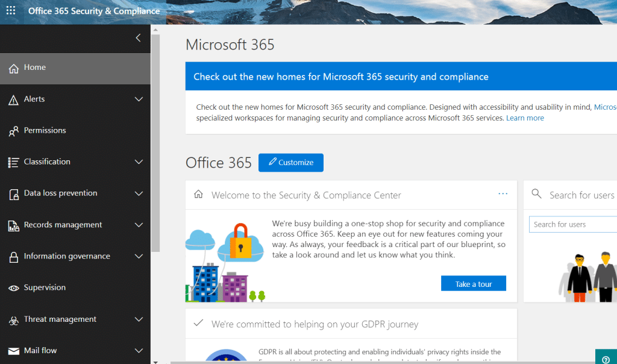Select Records management in the sidebar
This screenshot has width=617, height=364.
click(75, 225)
